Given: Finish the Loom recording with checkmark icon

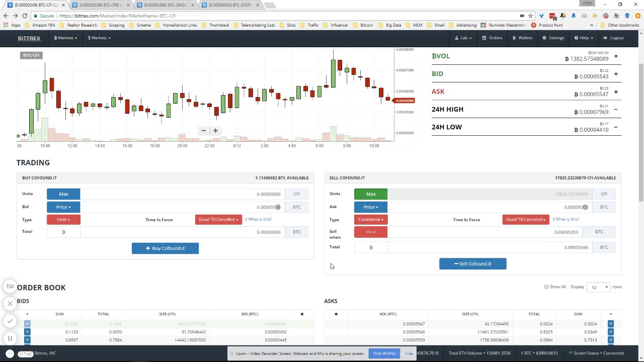Looking at the screenshot, I should 10,321.
